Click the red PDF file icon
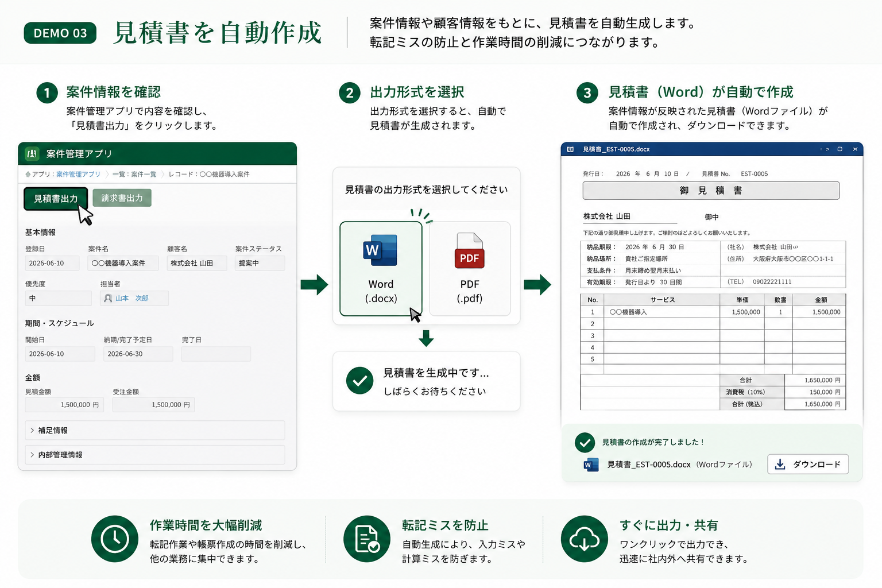This screenshot has width=882, height=588. 470,251
